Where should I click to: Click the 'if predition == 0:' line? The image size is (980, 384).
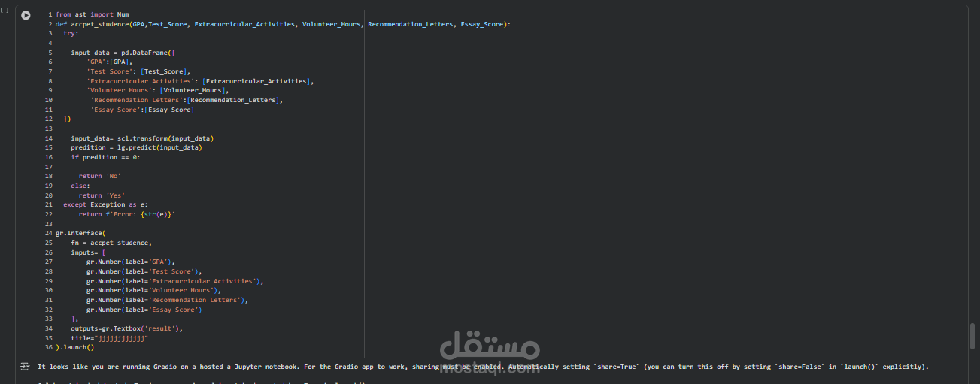[105, 157]
